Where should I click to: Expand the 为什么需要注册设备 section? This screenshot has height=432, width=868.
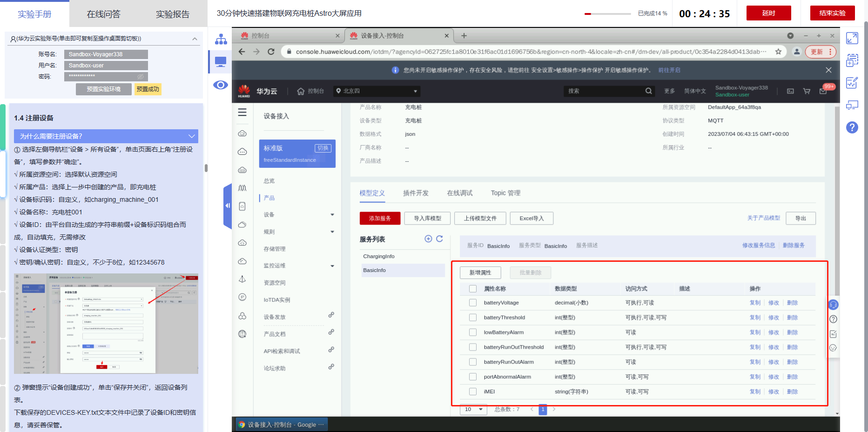pos(106,136)
